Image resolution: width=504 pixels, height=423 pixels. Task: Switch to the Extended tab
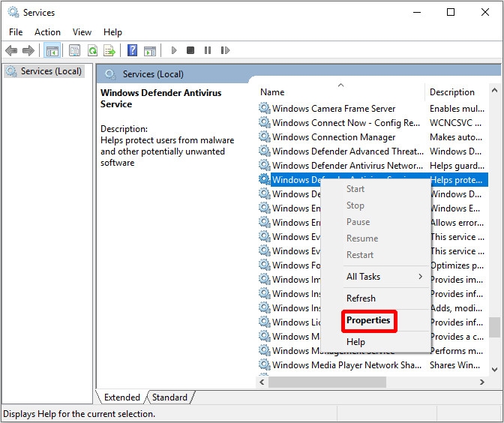(121, 397)
